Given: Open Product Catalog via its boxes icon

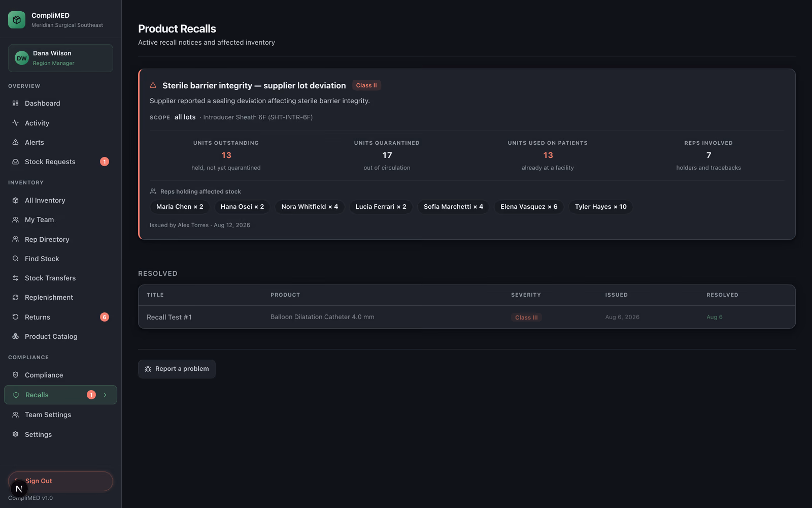Looking at the screenshot, I should click(x=15, y=336).
